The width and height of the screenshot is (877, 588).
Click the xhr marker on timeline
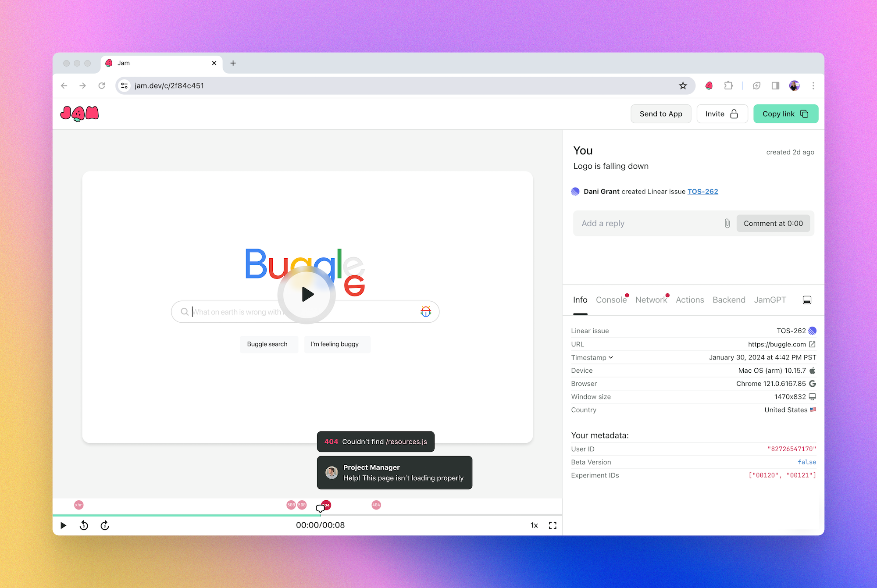[79, 505]
